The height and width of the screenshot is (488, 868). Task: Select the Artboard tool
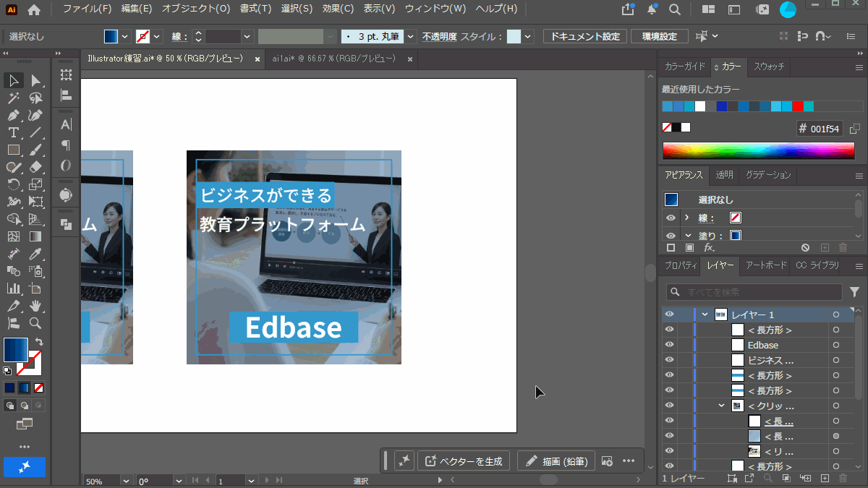click(35, 288)
